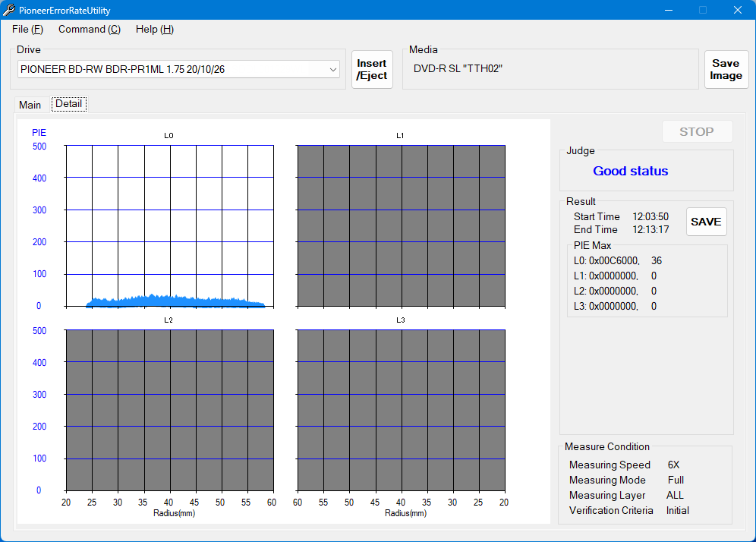
Task: Open the Help menu
Action: pyautogui.click(x=154, y=29)
